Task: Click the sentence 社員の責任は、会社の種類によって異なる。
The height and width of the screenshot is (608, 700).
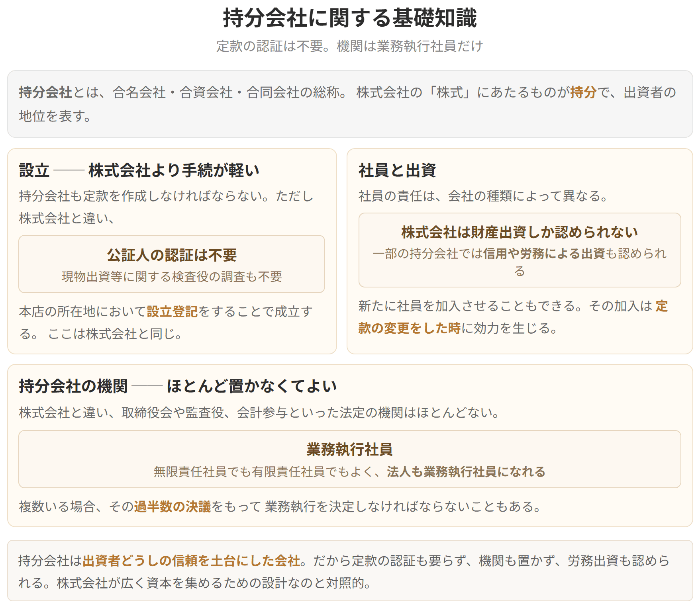Action: pyautogui.click(x=483, y=196)
